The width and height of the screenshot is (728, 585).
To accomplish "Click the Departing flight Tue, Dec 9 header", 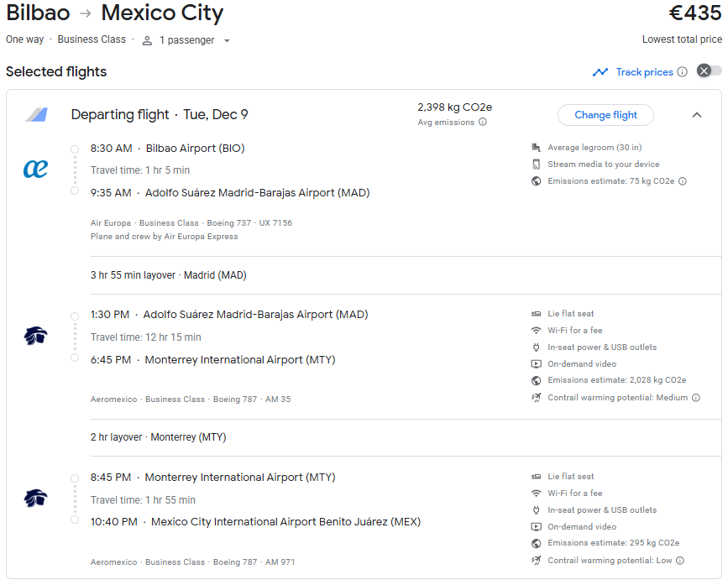I will coord(160,115).
